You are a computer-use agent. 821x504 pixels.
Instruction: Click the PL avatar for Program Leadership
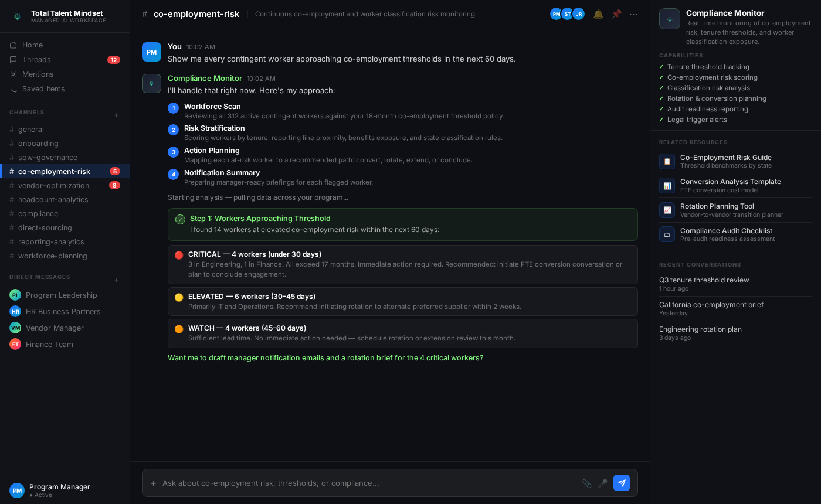click(x=15, y=295)
